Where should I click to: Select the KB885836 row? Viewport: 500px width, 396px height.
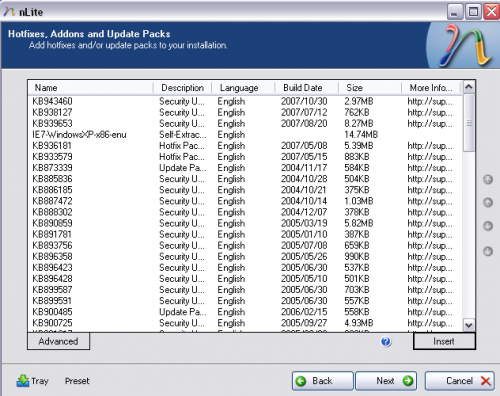click(245, 179)
